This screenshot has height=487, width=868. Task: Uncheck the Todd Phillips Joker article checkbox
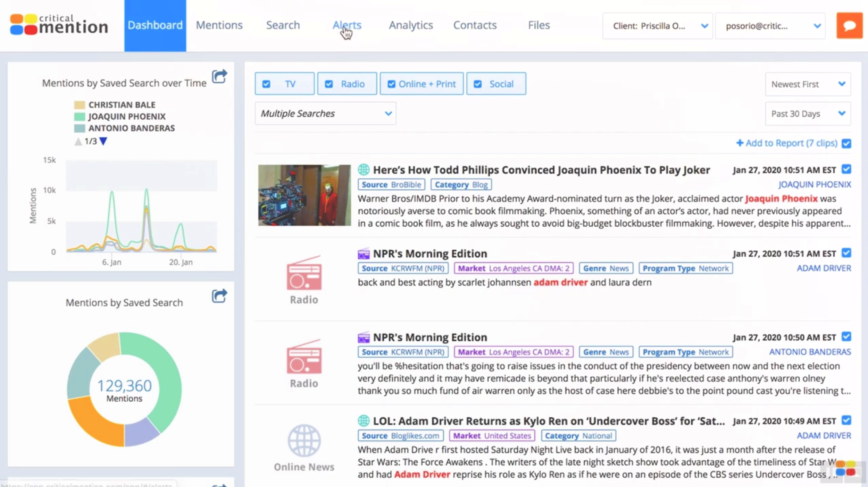click(x=846, y=169)
